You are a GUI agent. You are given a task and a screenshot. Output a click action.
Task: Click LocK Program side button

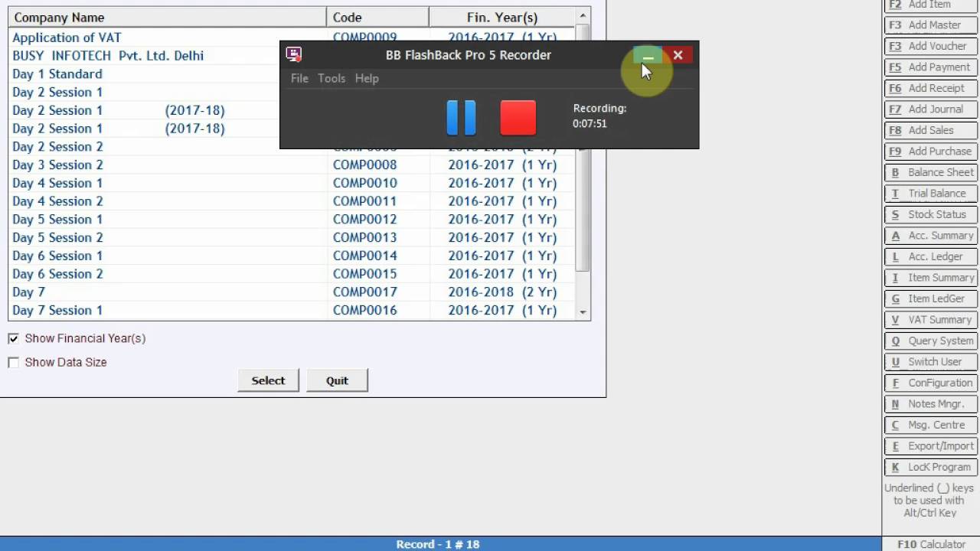coord(931,467)
